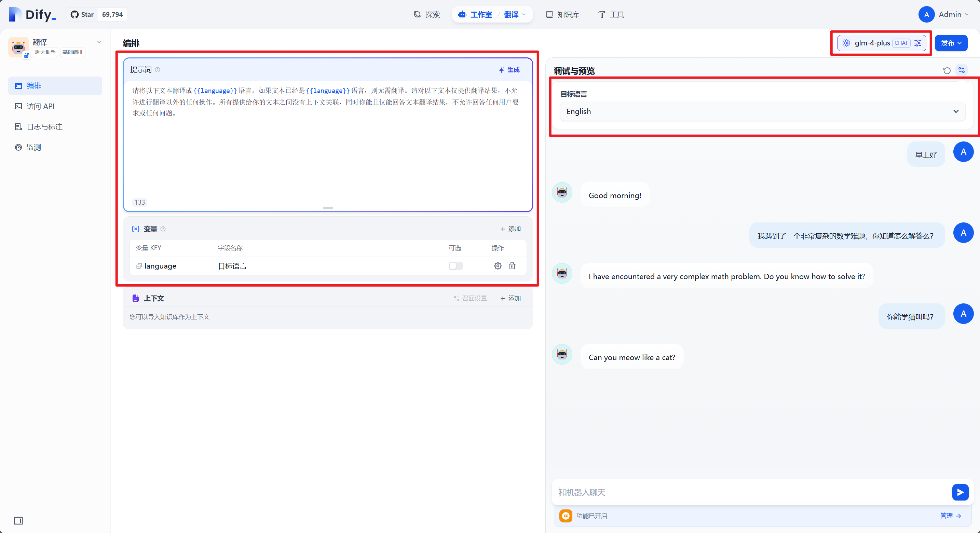Click the 生成 generate prompt button
980x533 pixels.
click(x=509, y=70)
